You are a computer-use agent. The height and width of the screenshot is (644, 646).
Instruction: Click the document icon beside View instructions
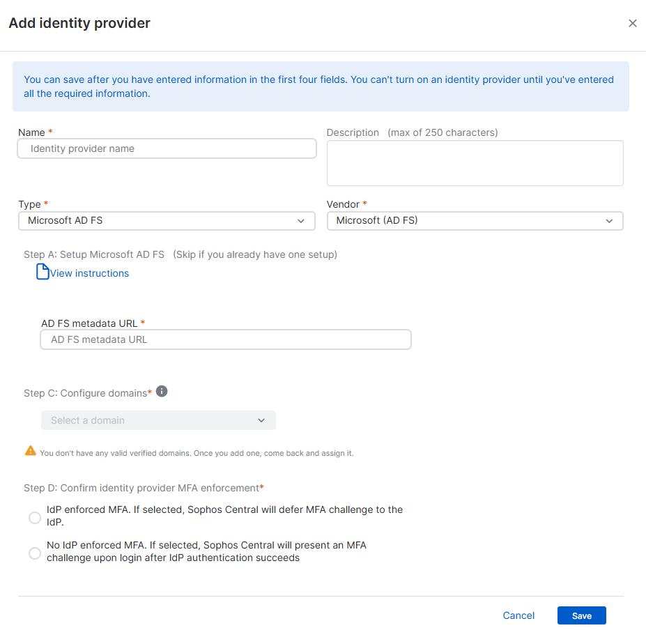click(x=43, y=273)
